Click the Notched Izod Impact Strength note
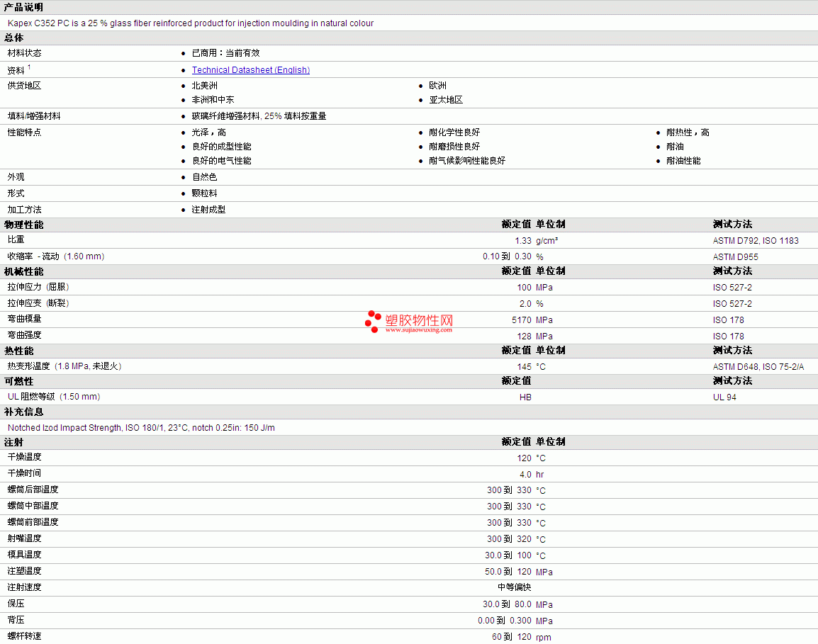This screenshot has width=818, height=644. point(141,428)
